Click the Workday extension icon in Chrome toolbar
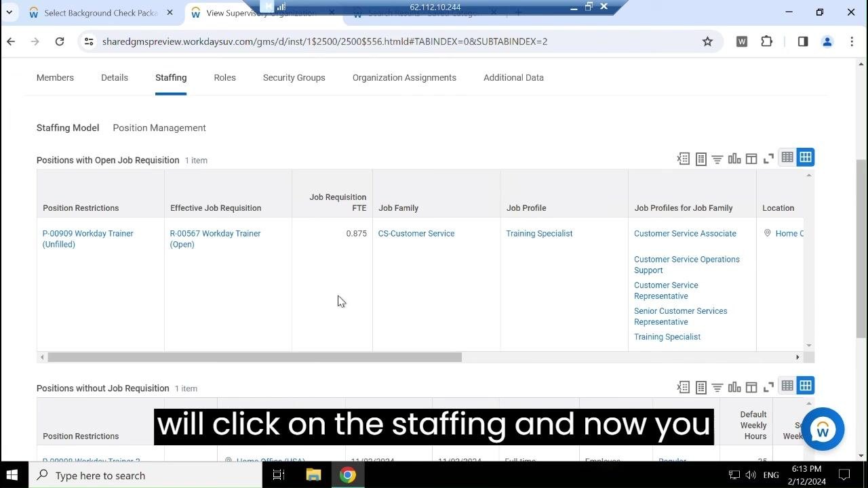Screen dimensions: 868x488 point(742,41)
